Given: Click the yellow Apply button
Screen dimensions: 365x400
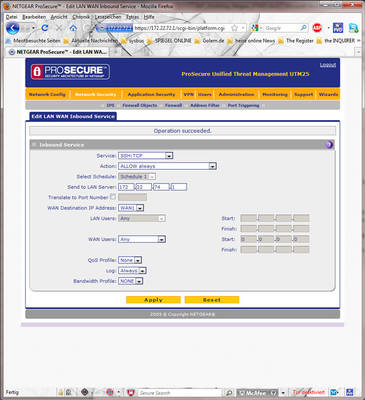Looking at the screenshot, I should [x=153, y=300].
